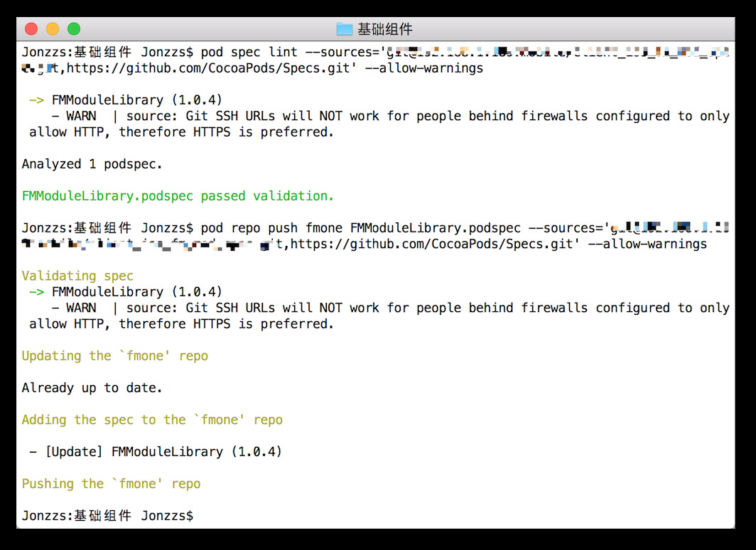Click the yellow 'Validating spec' heading
This screenshot has width=756, height=550.
[x=77, y=276]
